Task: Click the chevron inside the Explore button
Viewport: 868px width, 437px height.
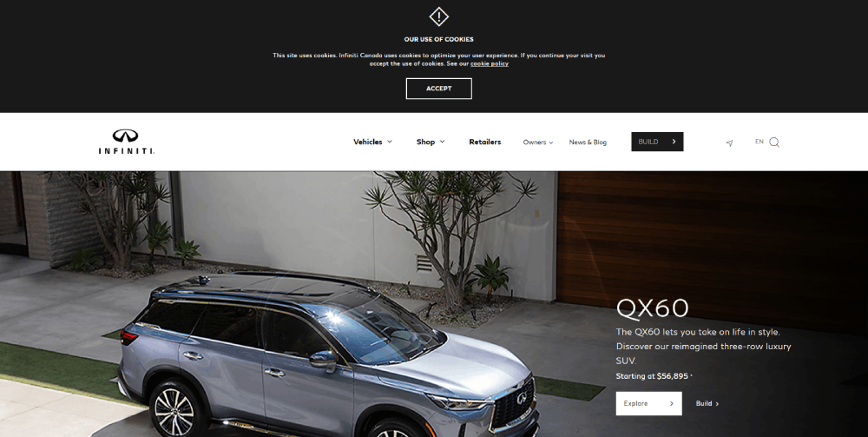Action: click(672, 404)
